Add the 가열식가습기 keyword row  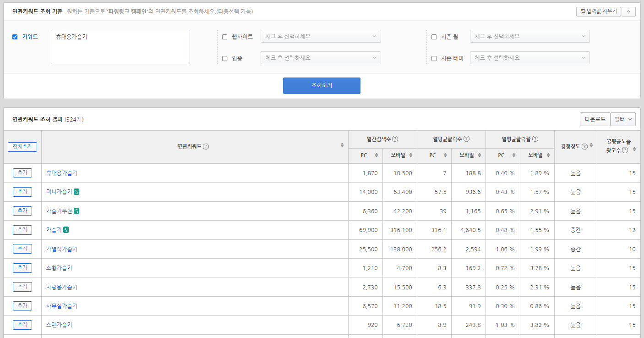pyautogui.click(x=22, y=249)
